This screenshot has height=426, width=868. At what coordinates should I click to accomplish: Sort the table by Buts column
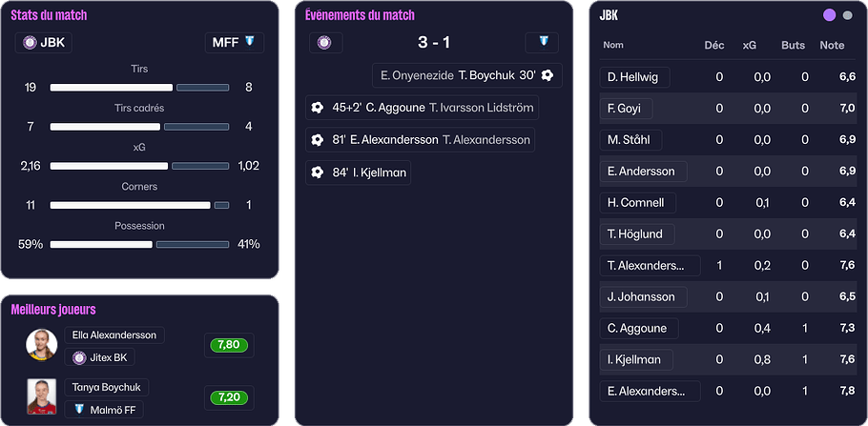(793, 45)
